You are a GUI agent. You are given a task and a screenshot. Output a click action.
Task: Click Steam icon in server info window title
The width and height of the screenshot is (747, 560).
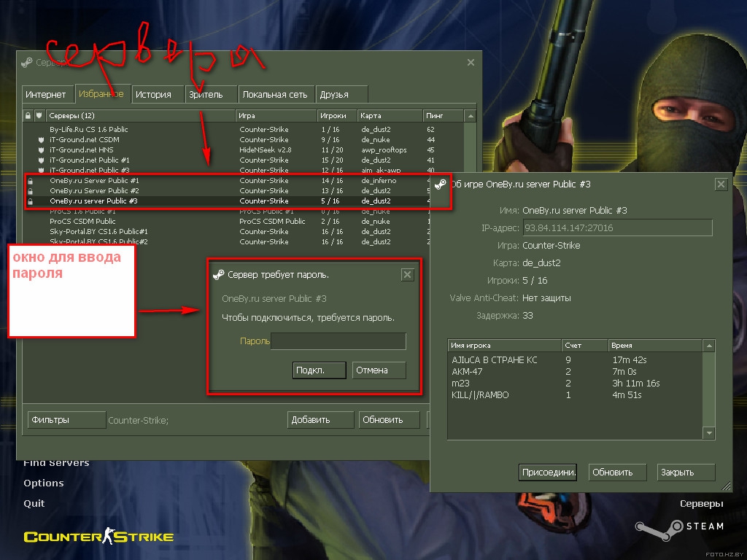(x=441, y=184)
